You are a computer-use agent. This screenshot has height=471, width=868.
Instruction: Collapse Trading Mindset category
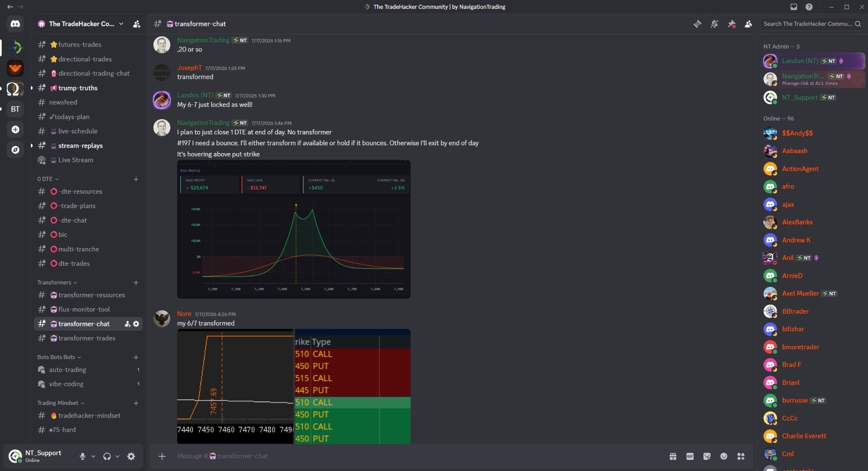click(x=61, y=403)
